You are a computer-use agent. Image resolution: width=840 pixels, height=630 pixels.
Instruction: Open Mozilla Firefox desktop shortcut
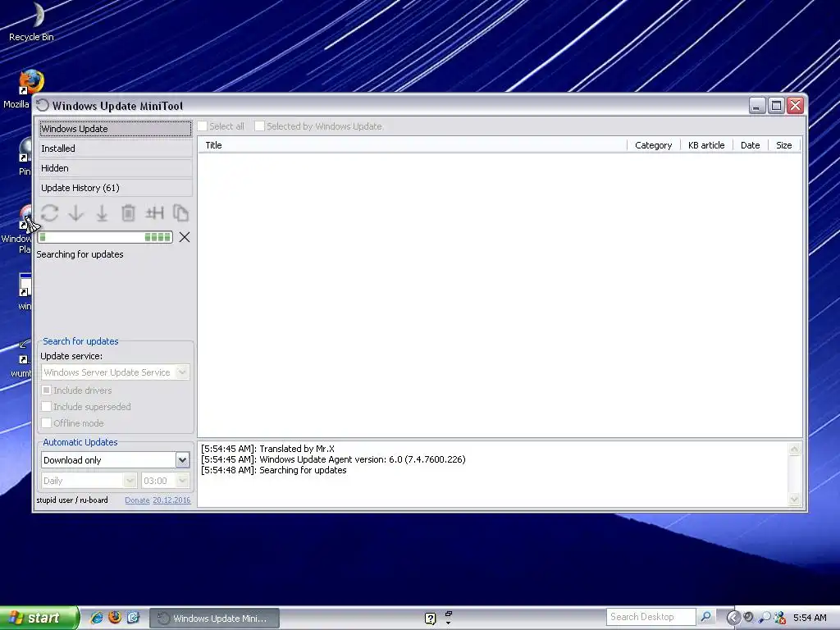pyautogui.click(x=30, y=82)
